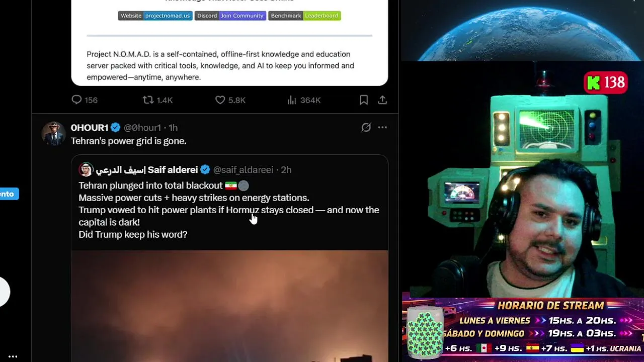Viewport: 644px width, 362px height.
Task: Open the Benchmark Leaderboard badge
Action: [304, 16]
